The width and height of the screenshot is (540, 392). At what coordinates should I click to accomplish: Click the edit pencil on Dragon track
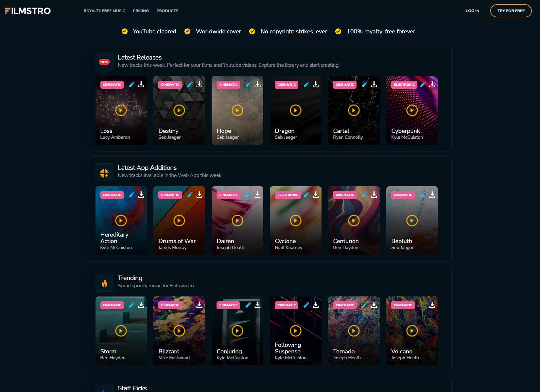click(306, 84)
